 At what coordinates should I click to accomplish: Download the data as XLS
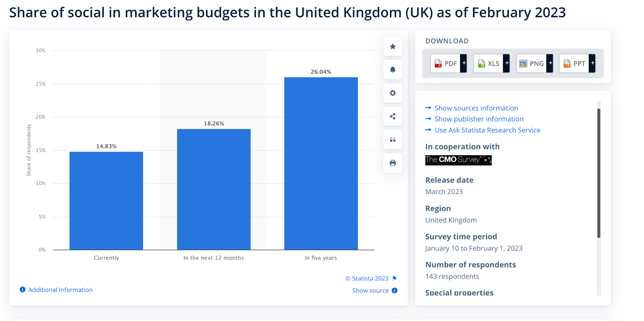489,64
